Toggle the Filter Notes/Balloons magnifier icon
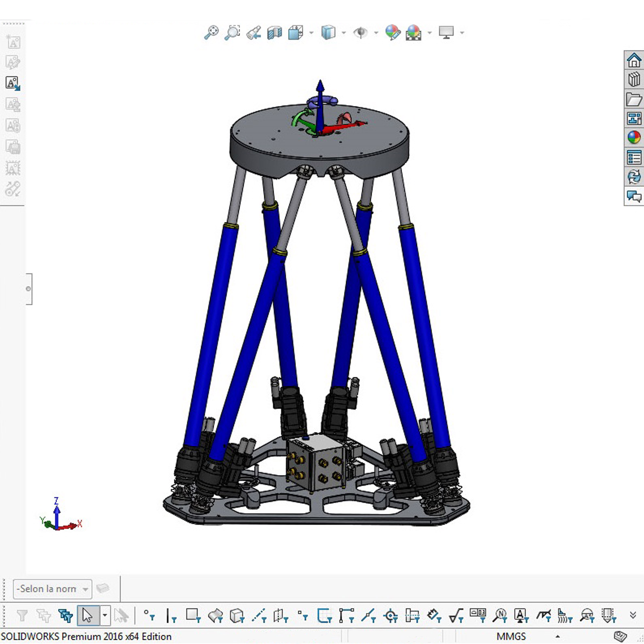The image size is (644, 644). coord(500,615)
